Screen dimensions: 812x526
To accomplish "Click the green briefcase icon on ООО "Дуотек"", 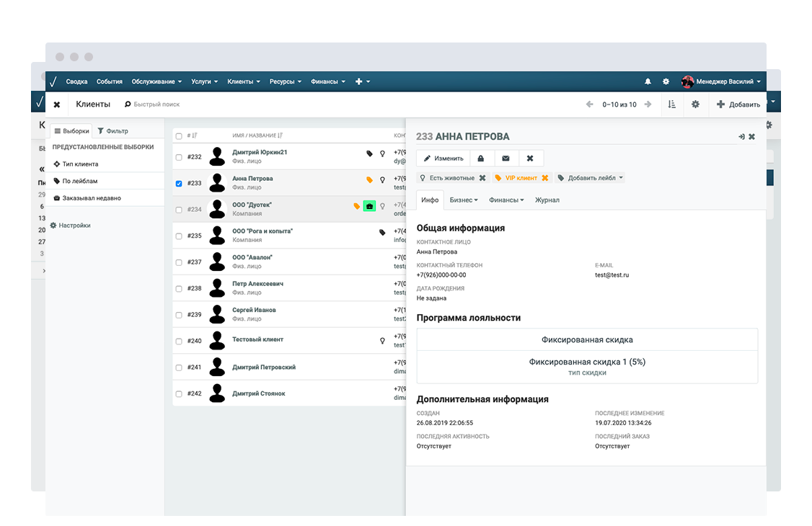I will (369, 206).
